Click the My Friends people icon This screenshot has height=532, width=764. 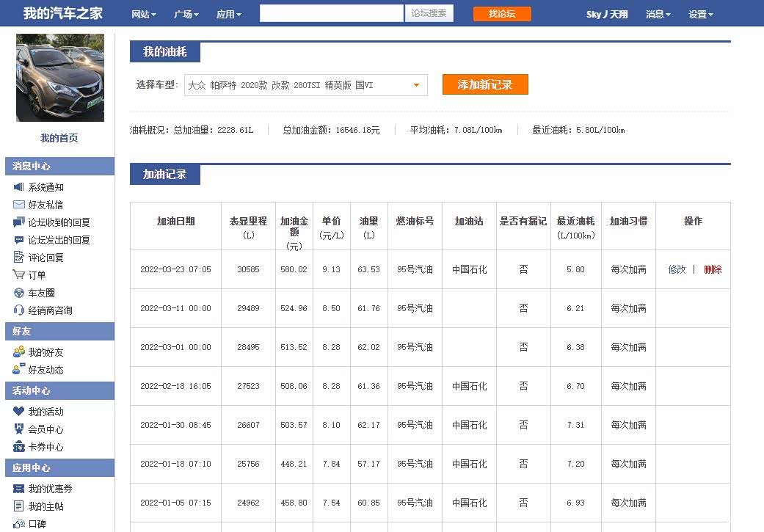coord(19,352)
